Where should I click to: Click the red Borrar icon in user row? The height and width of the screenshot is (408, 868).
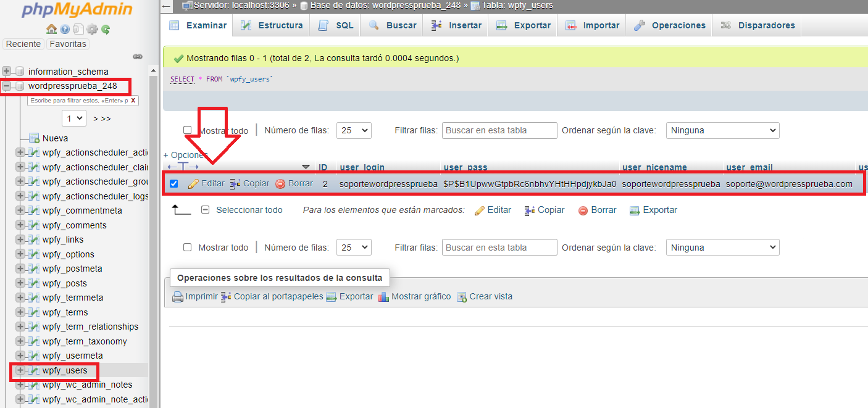pyautogui.click(x=280, y=184)
